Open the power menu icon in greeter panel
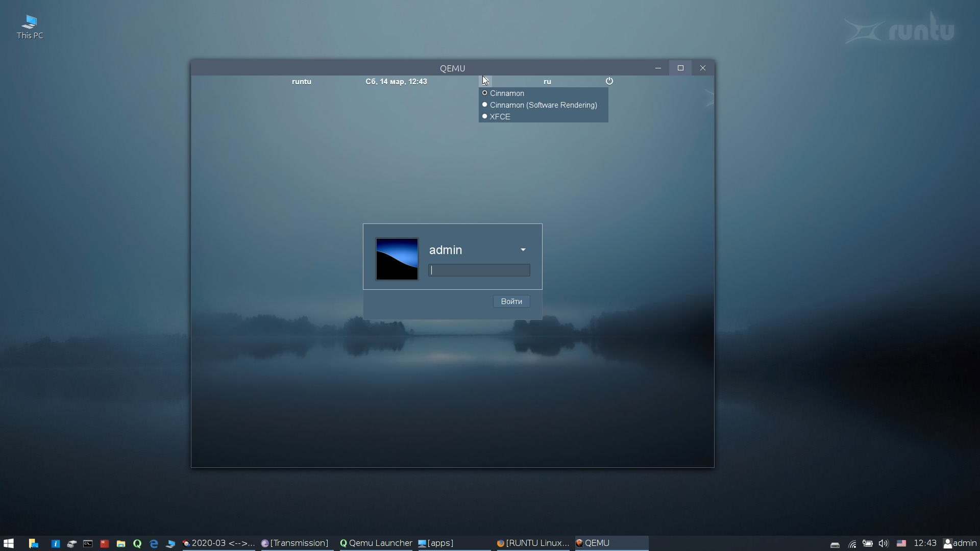The height and width of the screenshot is (551, 980). [x=609, y=81]
